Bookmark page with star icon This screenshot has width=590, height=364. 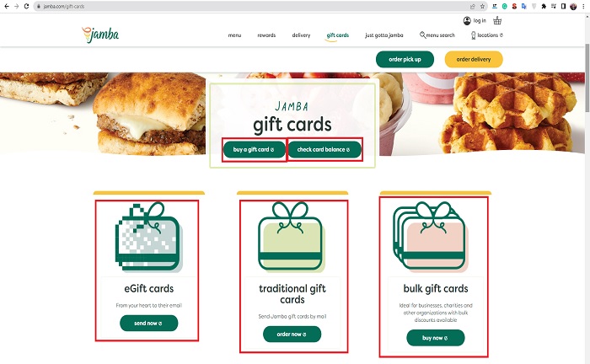(x=482, y=6)
